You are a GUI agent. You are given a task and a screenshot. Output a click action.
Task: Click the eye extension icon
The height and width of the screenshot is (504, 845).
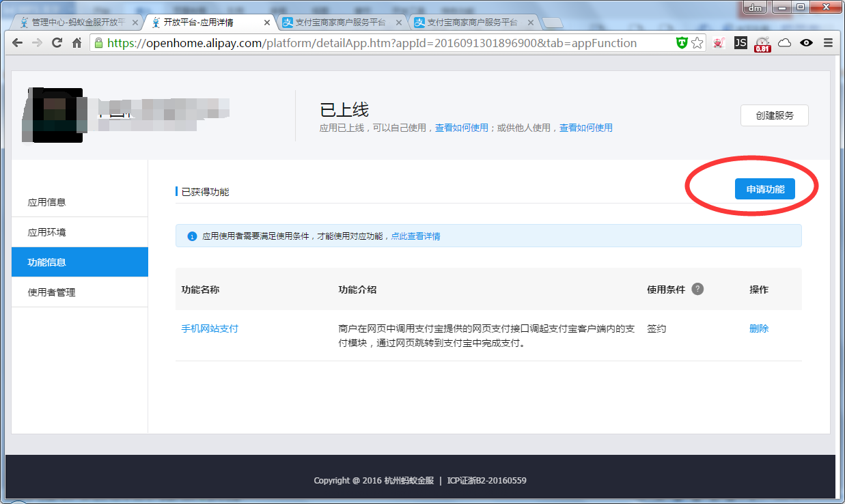pos(807,42)
